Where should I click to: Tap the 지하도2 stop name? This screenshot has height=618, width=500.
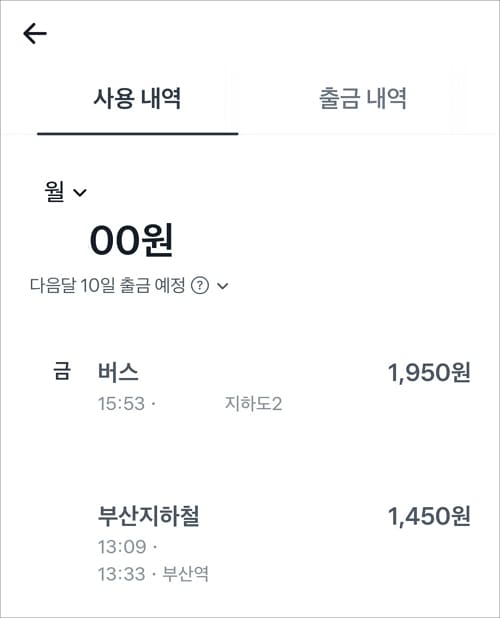pyautogui.click(x=253, y=404)
